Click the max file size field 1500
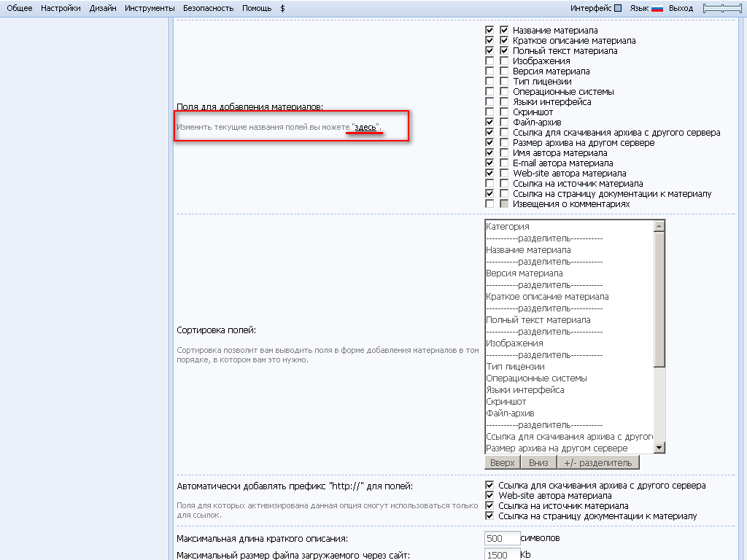Image resolution: width=747 pixels, height=560 pixels. (502, 554)
